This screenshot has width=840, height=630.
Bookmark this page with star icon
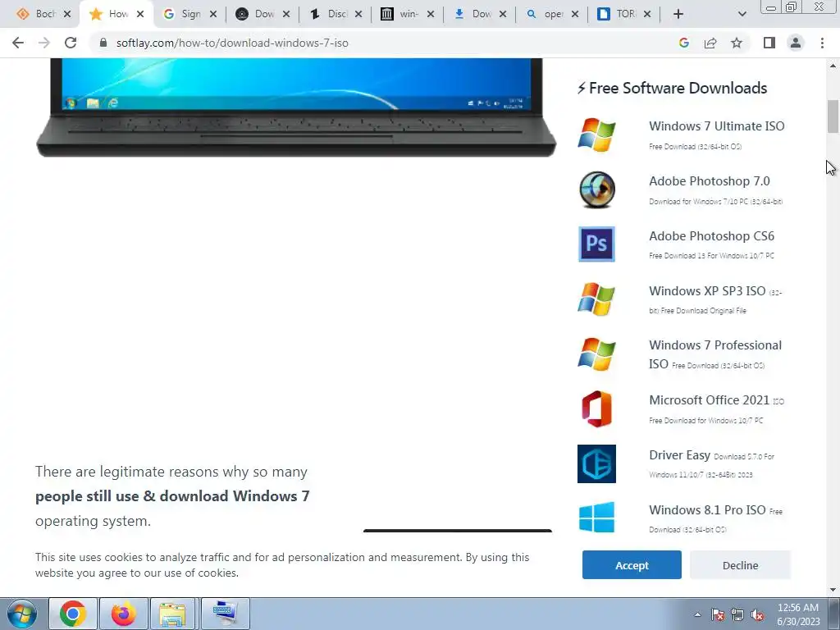[x=737, y=43]
